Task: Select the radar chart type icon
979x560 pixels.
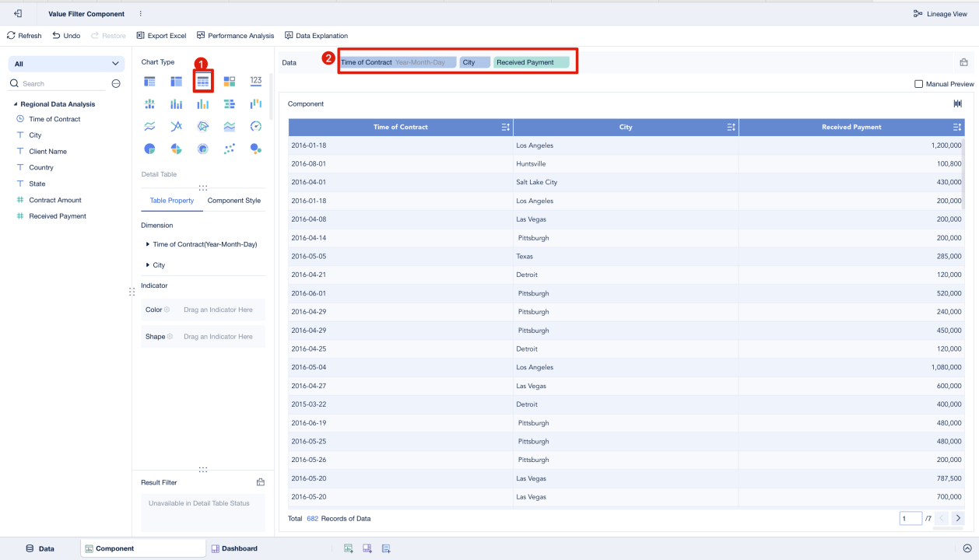Action: tap(202, 126)
